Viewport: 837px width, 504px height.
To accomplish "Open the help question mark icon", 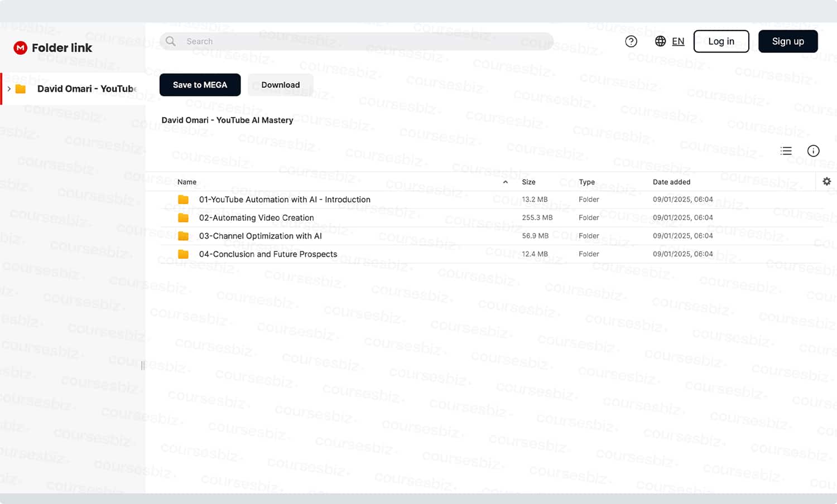I will click(631, 41).
